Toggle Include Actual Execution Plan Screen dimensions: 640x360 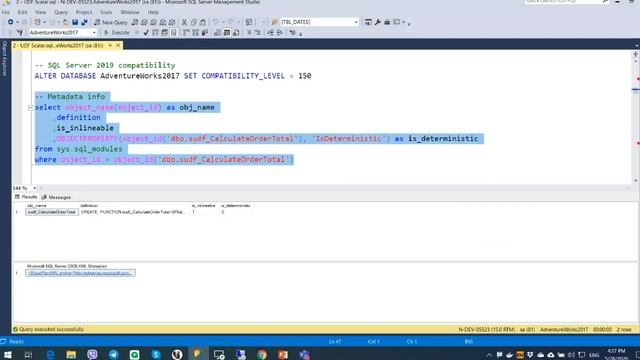[186, 33]
